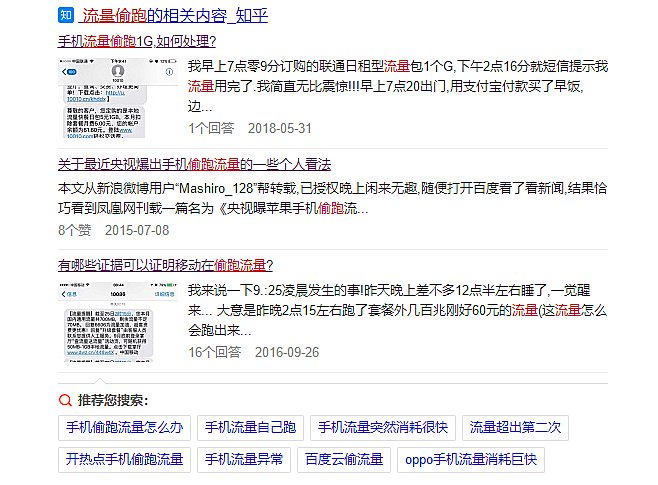Choose suggestion oppo手机流量消耗巨快
This screenshot has height=485, width=658.
click(471, 460)
